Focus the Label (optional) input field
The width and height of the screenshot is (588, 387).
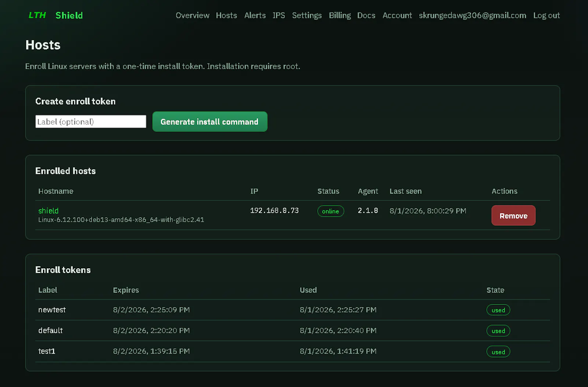point(91,122)
